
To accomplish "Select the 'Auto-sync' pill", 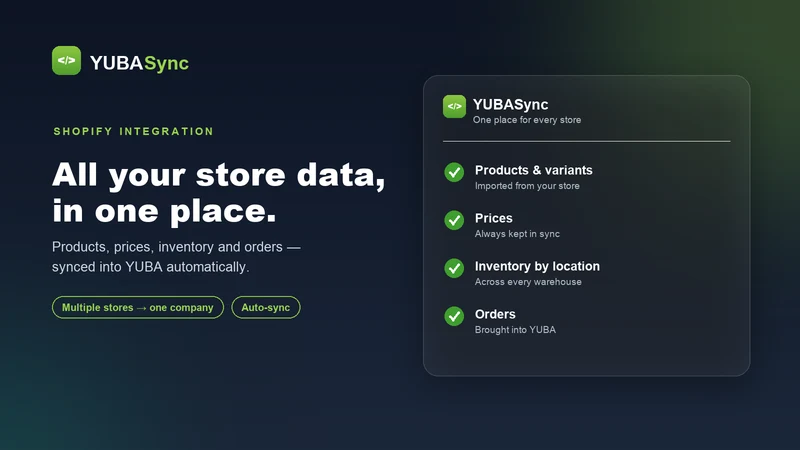I will (x=266, y=307).
